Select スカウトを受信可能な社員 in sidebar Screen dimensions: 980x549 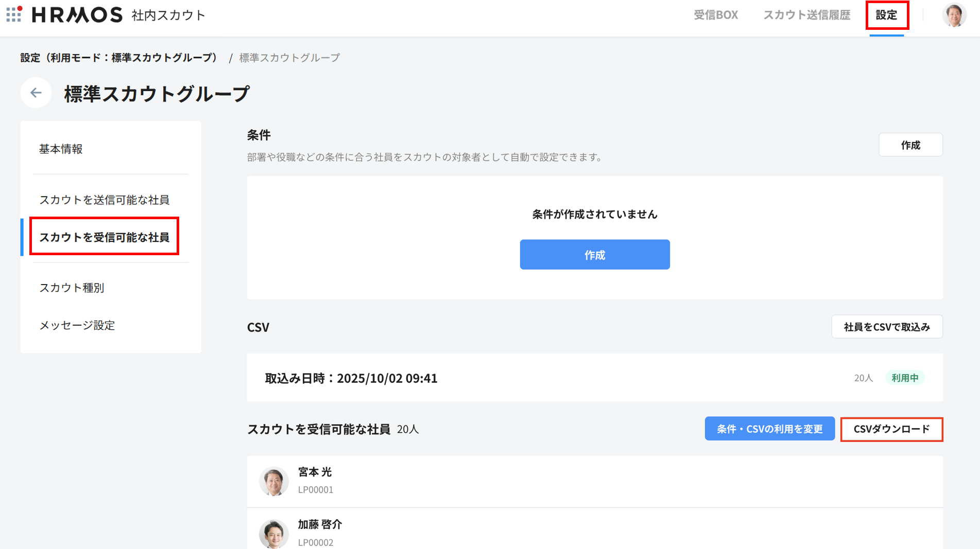point(104,237)
